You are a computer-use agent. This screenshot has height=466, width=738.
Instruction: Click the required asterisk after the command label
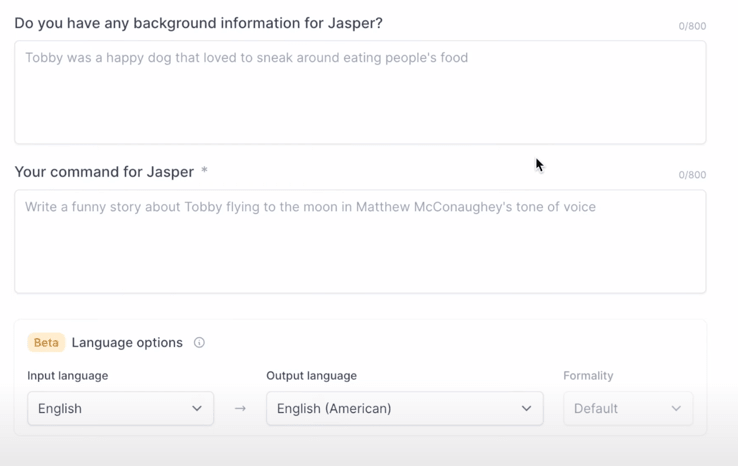tap(204, 171)
